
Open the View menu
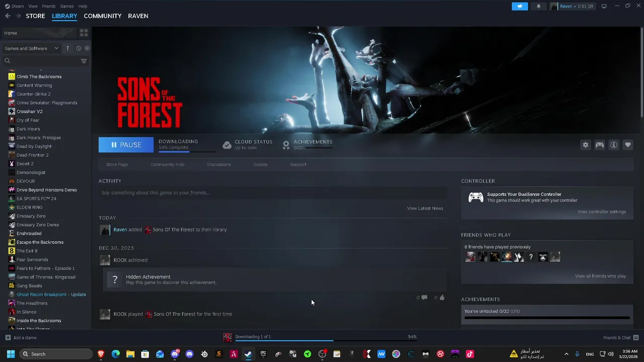click(33, 6)
